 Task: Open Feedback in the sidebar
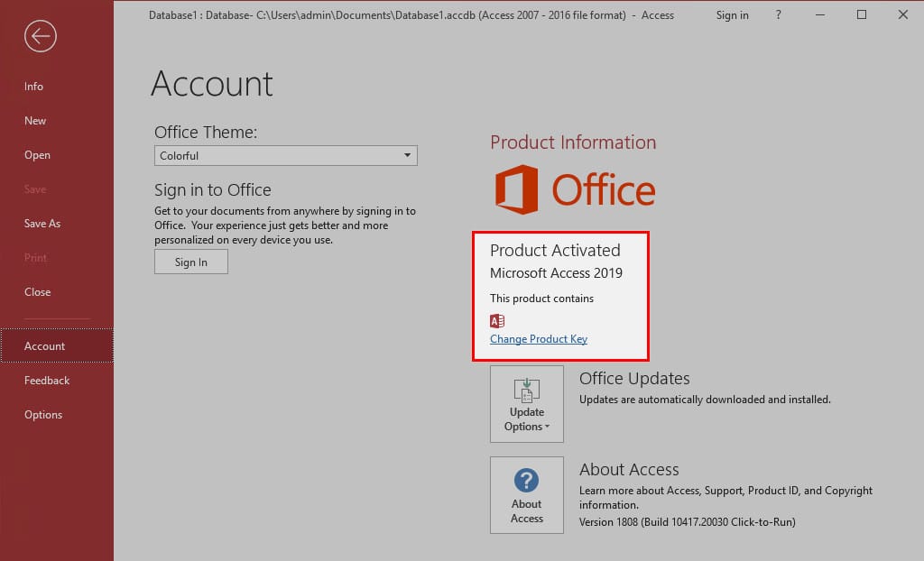(47, 381)
